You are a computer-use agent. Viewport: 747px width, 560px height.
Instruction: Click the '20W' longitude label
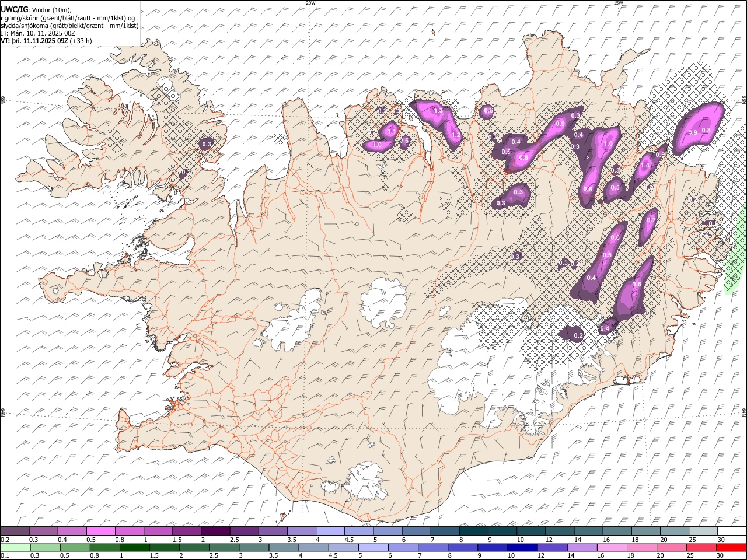(310, 3)
